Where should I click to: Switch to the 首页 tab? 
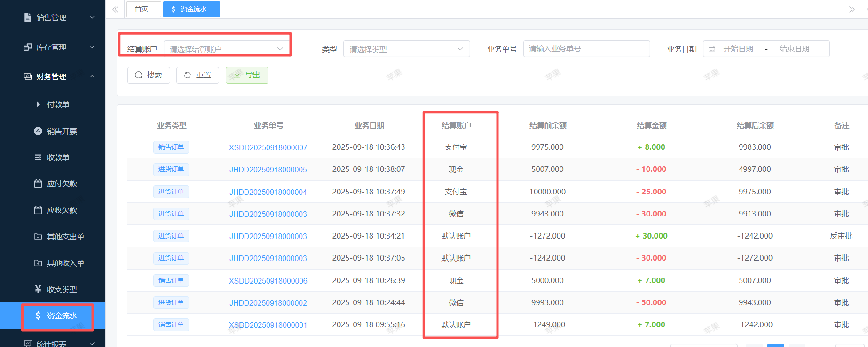[x=142, y=9]
